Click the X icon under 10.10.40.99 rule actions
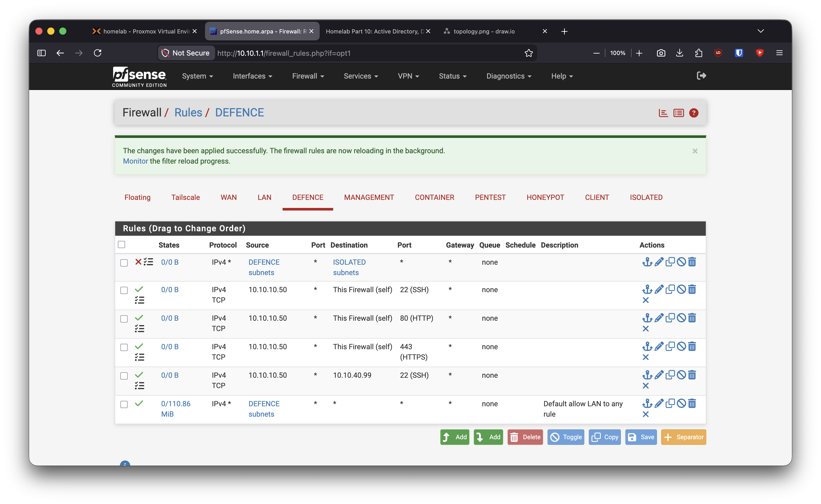The height and width of the screenshot is (504, 821). 646,386
